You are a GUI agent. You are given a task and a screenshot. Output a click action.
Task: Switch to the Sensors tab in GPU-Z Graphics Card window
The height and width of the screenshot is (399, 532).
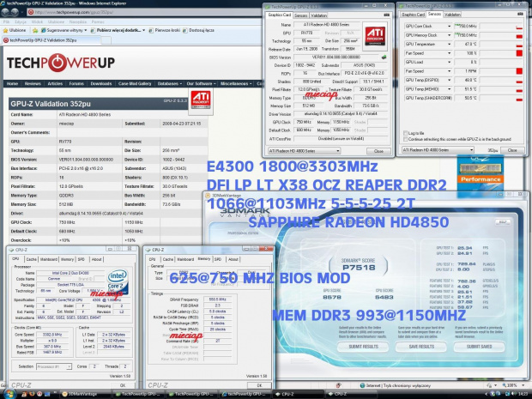pos(300,15)
